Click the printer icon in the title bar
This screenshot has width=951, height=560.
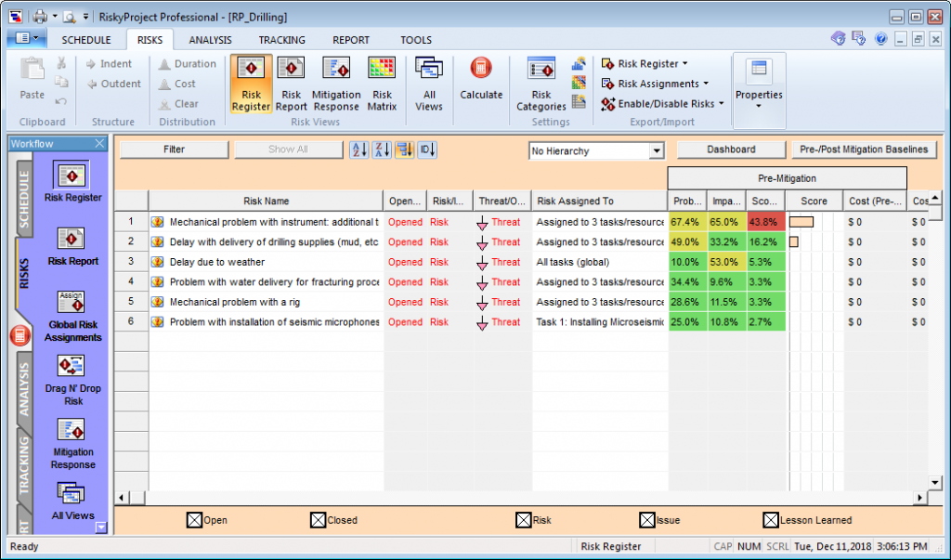pos(40,17)
